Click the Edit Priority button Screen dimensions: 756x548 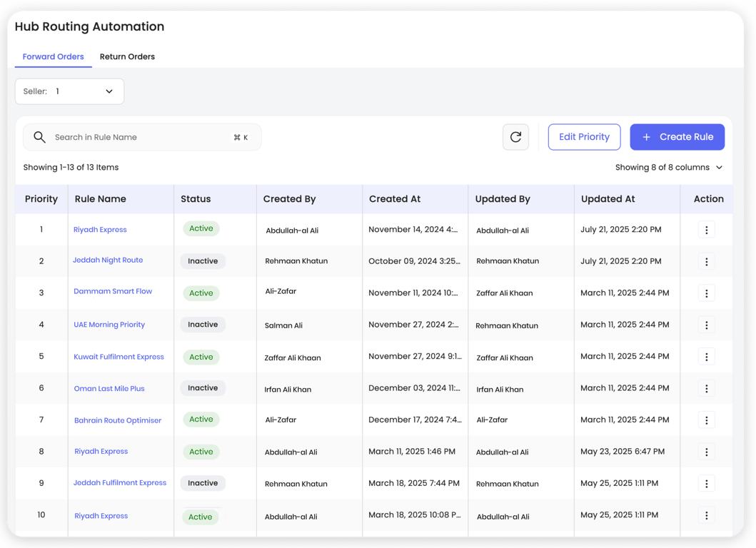(584, 137)
